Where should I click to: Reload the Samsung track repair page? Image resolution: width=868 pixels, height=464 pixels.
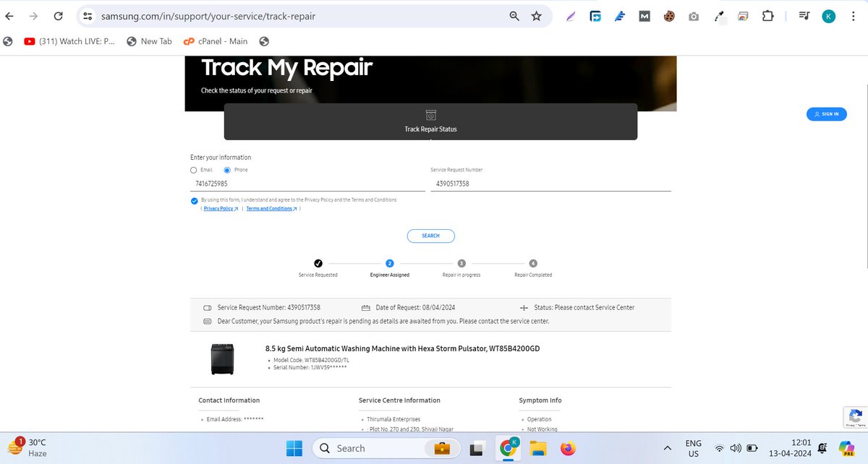pyautogui.click(x=58, y=16)
